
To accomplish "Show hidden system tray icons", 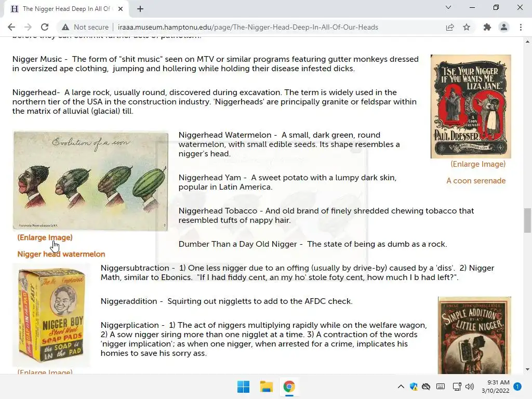I will click(401, 387).
